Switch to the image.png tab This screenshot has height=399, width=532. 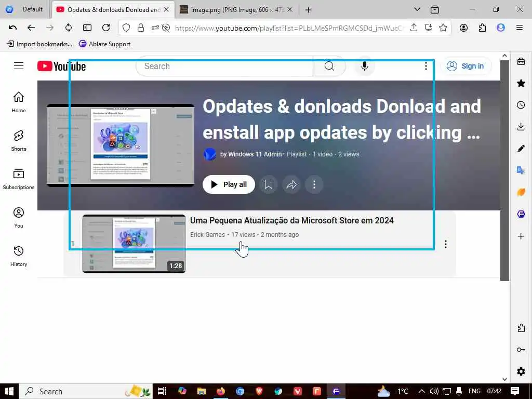coord(236,9)
